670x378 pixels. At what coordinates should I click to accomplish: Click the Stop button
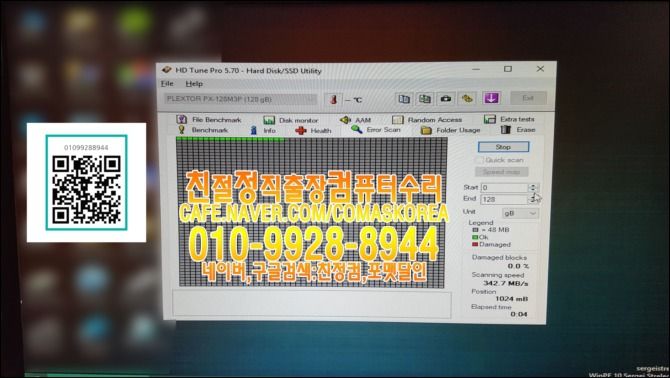(x=503, y=147)
